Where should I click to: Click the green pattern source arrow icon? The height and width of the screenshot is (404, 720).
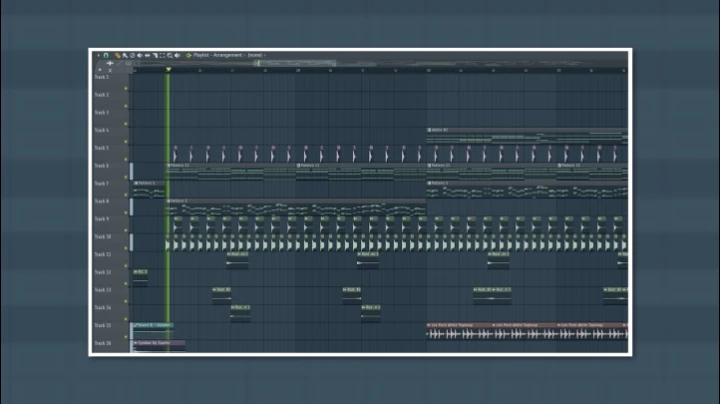[x=188, y=55]
